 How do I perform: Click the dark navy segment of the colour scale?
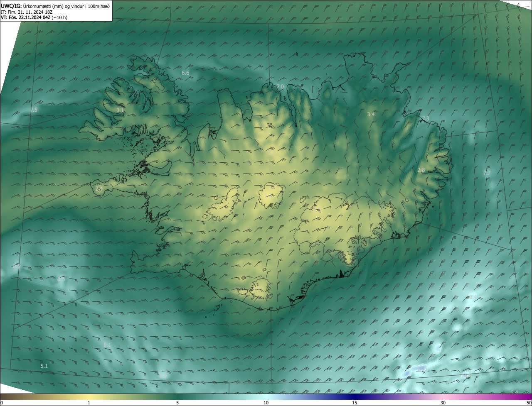[x=355, y=396]
